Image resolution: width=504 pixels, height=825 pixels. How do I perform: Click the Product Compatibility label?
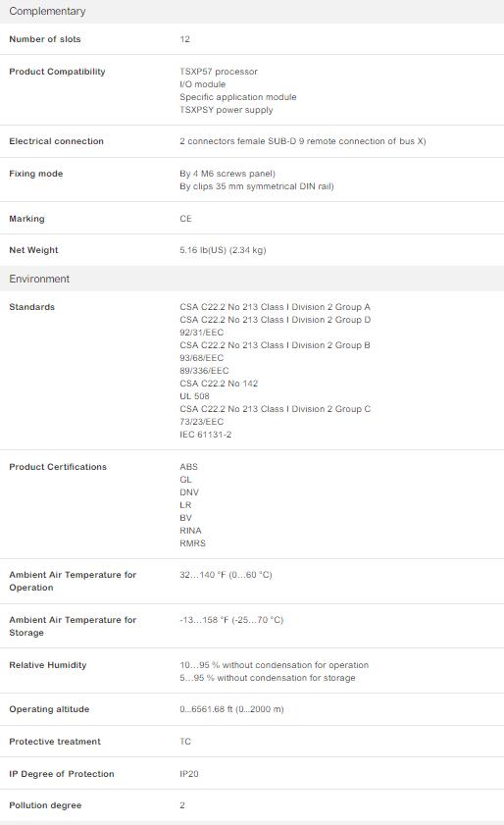coord(57,72)
